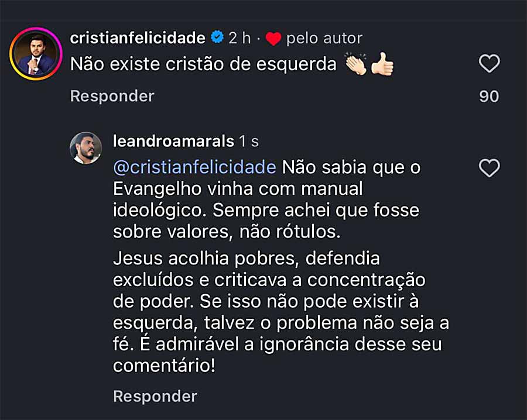Click the thumbs up emoji
This screenshot has width=527, height=420.
(x=382, y=65)
